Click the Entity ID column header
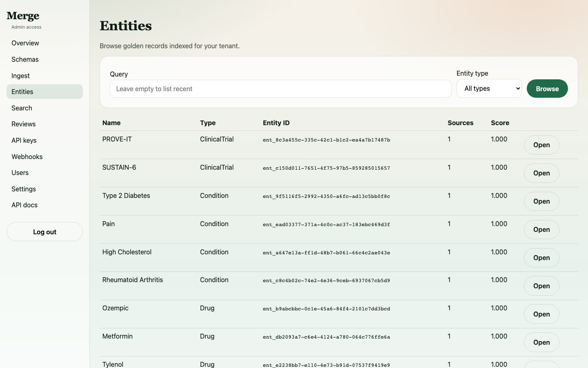Image resolution: width=588 pixels, height=368 pixels. point(276,123)
